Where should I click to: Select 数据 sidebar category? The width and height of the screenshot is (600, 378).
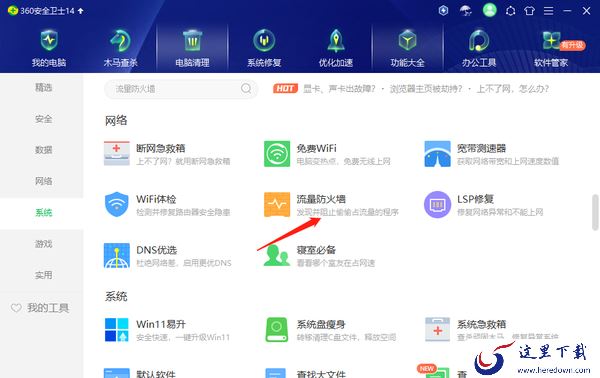44,150
